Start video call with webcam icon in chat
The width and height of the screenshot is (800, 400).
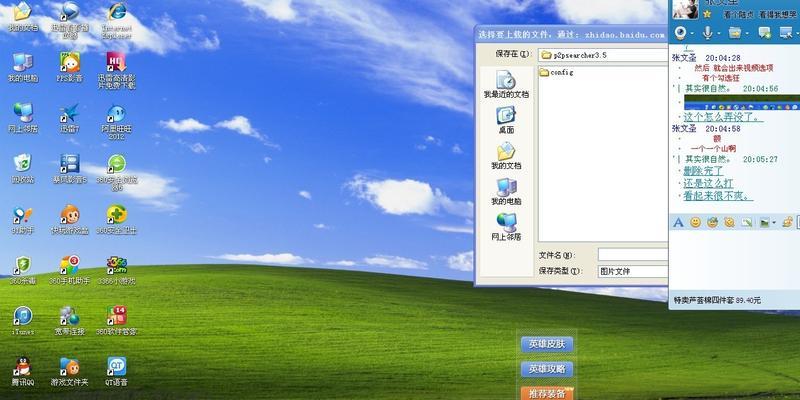point(681,33)
